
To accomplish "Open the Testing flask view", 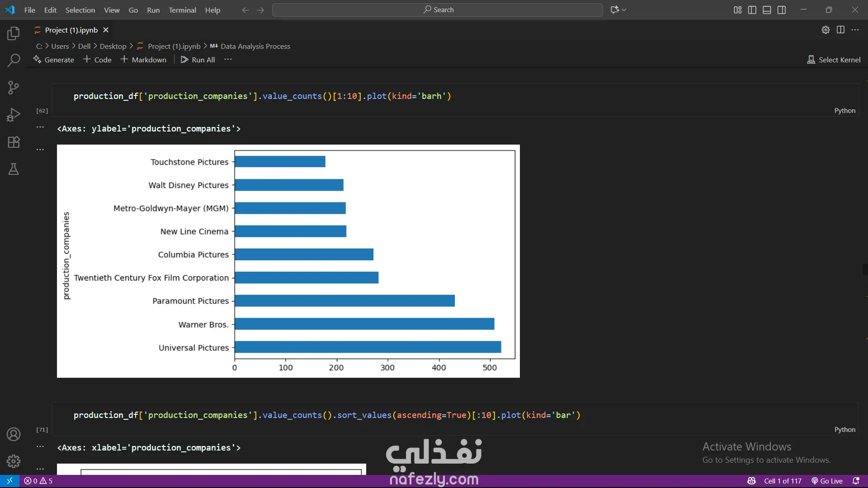I will pos(14,169).
